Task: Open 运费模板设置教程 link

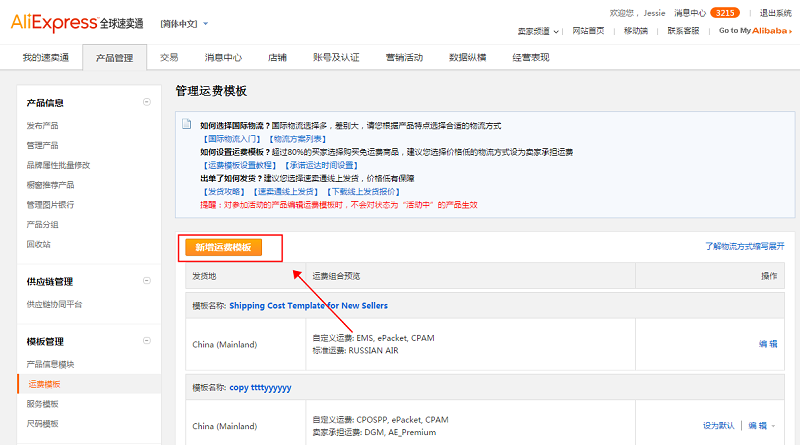Action: click(240, 165)
